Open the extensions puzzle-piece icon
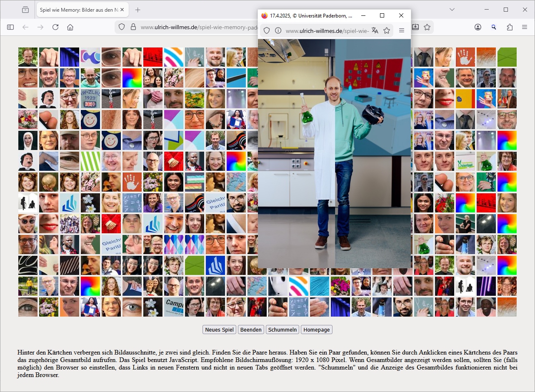 (x=510, y=27)
